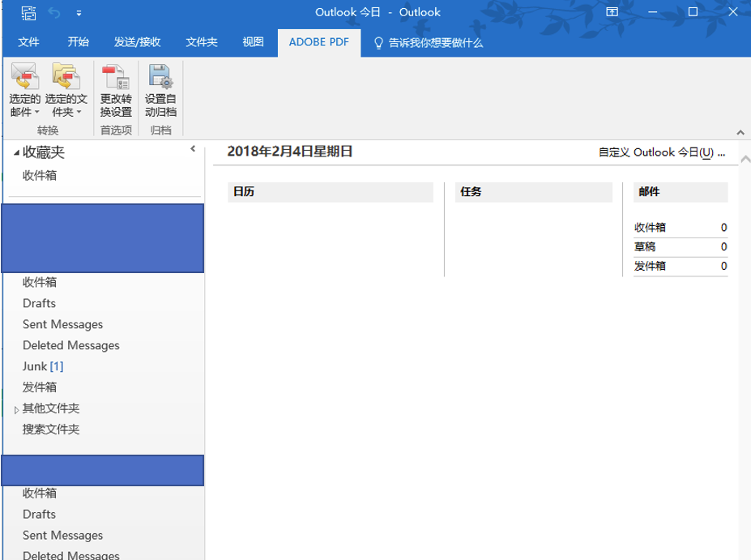This screenshot has height=560, width=751.
Task: Collapse the ribbon with the chevron
Action: pyautogui.click(x=740, y=132)
